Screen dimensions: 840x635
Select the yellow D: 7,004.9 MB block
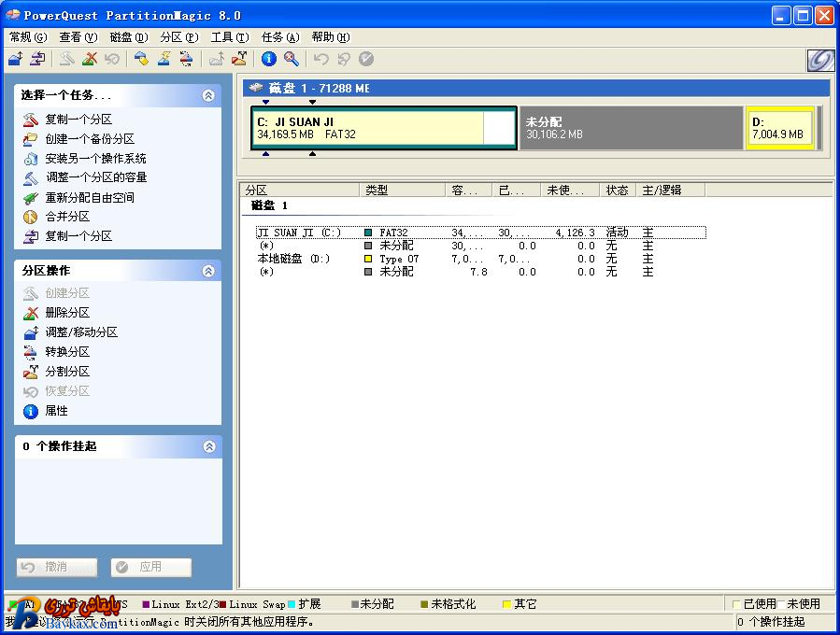780,128
